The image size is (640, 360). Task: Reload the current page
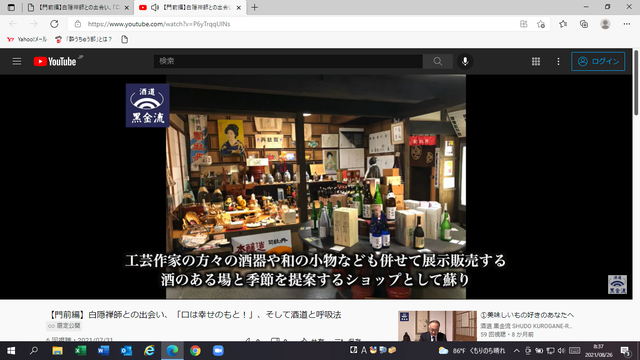coord(54,24)
